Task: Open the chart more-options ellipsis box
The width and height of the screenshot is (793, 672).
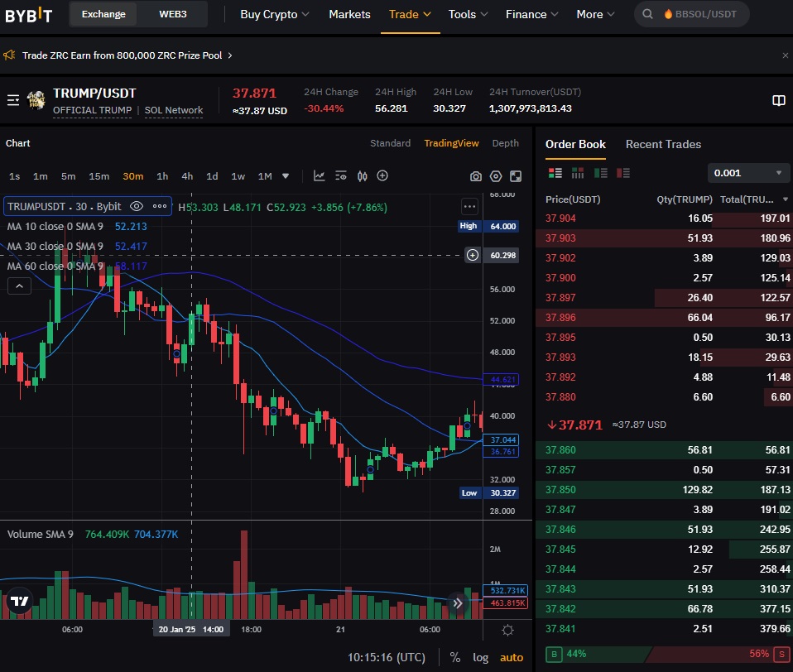Action: [469, 206]
